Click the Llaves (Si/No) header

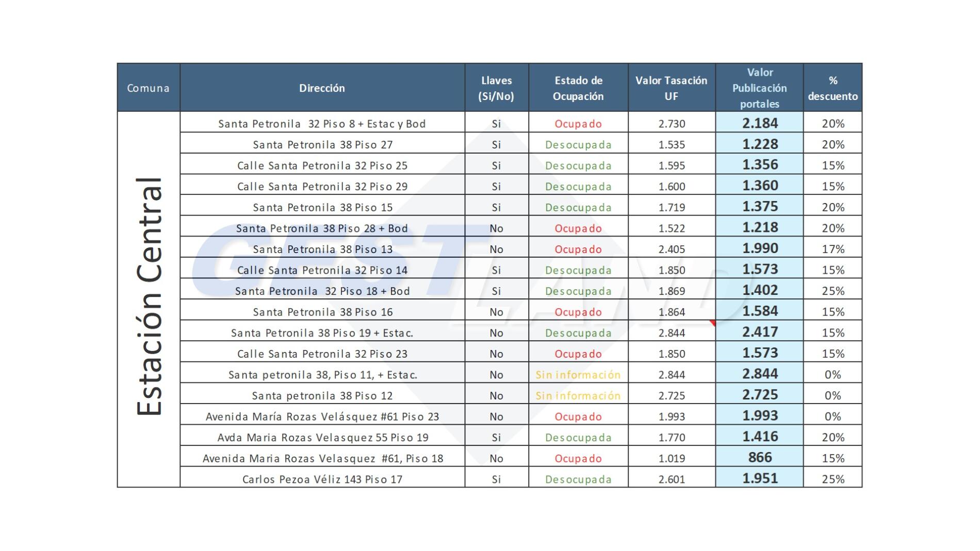click(x=497, y=88)
